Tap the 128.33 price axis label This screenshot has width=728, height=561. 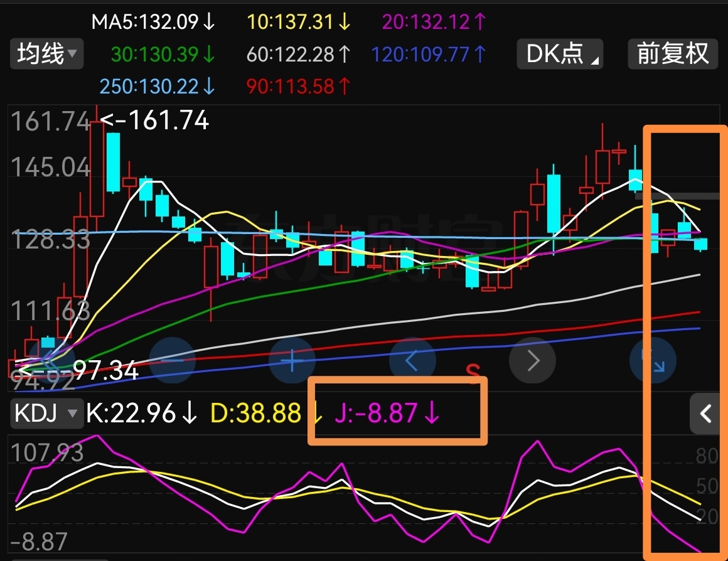[x=50, y=240]
